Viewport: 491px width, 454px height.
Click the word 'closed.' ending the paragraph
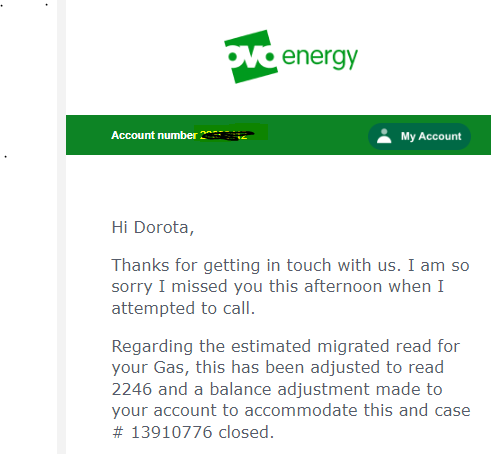(x=246, y=432)
